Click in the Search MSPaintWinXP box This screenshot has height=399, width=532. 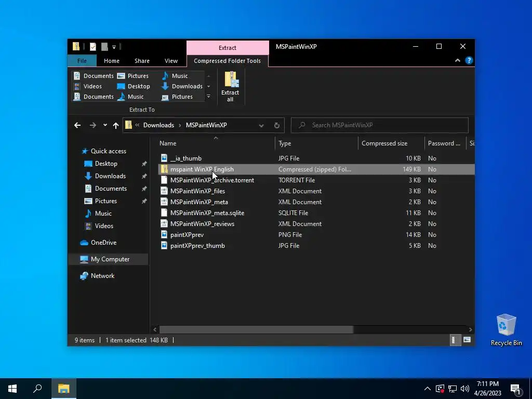tap(380, 125)
